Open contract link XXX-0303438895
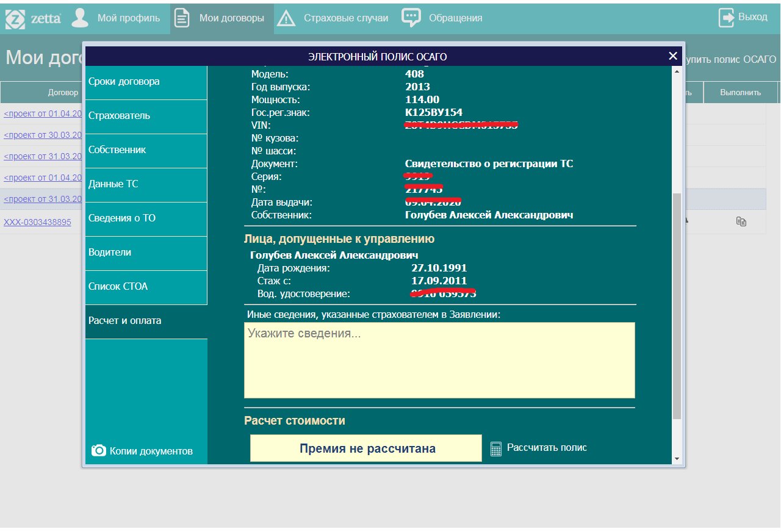 (x=37, y=222)
